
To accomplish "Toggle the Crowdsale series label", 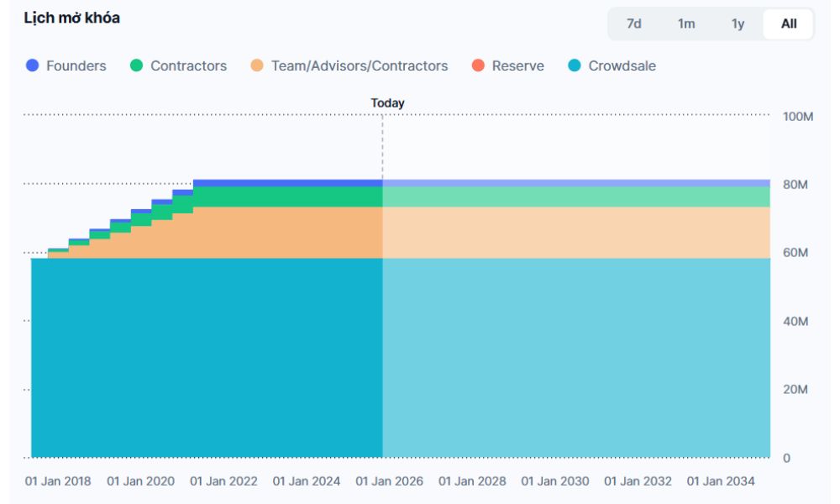I will coord(622,66).
